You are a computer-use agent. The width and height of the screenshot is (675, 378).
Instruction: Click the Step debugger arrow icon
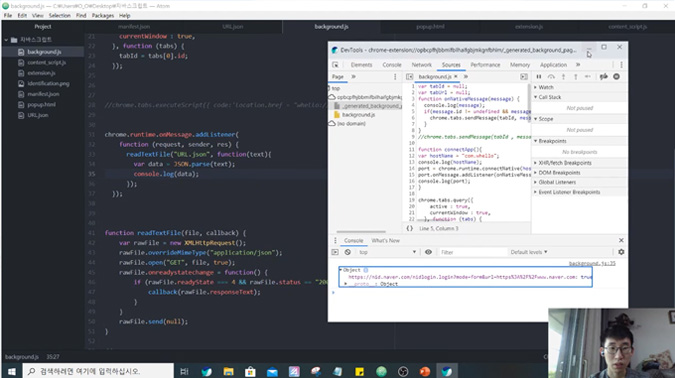[588, 77]
